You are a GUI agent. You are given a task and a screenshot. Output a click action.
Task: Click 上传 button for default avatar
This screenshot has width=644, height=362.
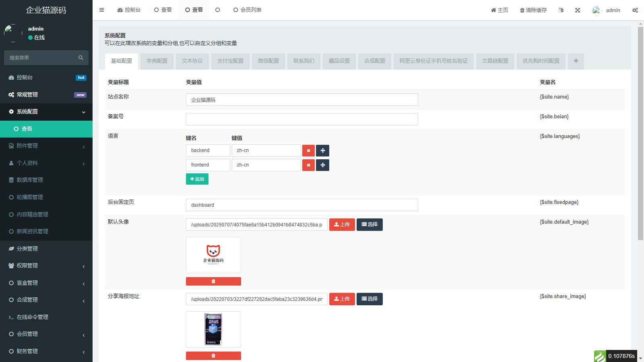coord(342,224)
